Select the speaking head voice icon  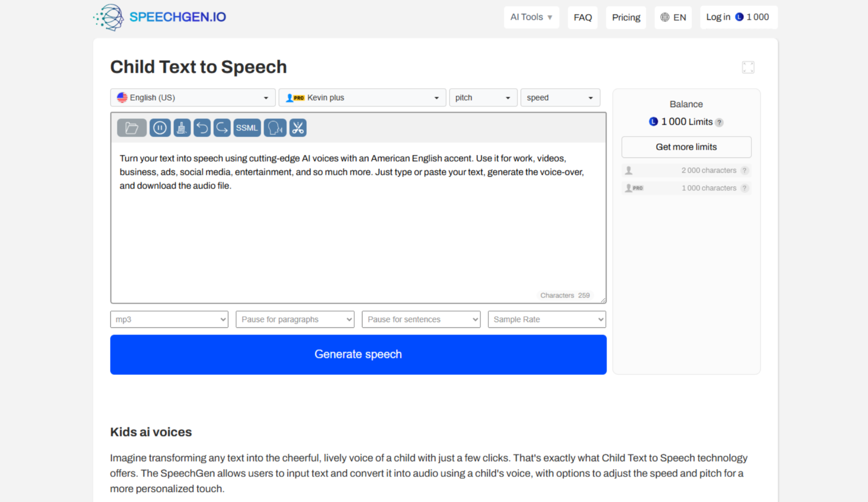pos(274,127)
